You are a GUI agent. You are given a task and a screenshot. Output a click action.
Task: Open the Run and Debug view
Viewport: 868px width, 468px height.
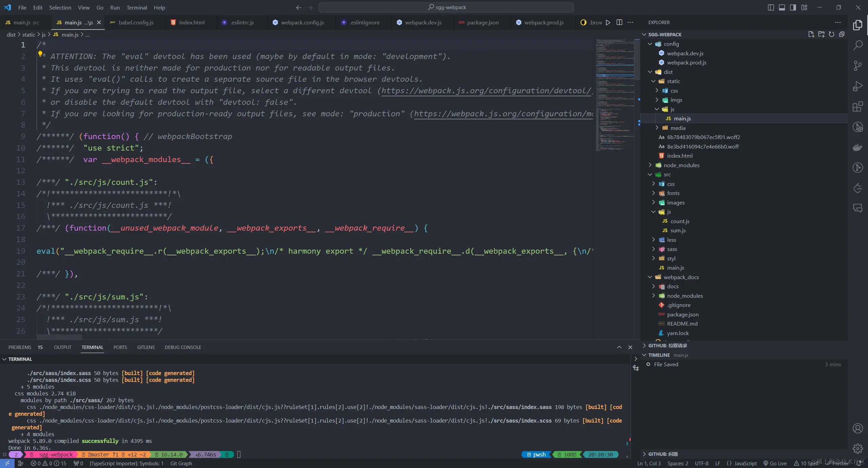click(858, 86)
